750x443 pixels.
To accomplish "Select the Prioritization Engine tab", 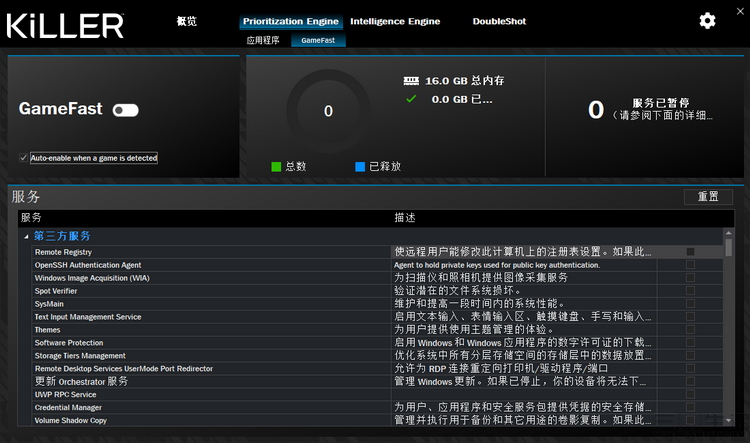I will pyautogui.click(x=291, y=22).
